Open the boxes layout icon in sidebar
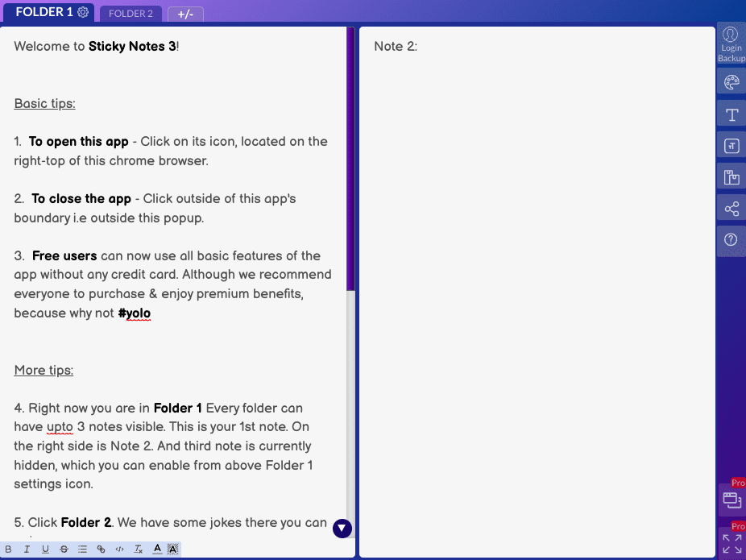The image size is (746, 560). pyautogui.click(x=731, y=177)
